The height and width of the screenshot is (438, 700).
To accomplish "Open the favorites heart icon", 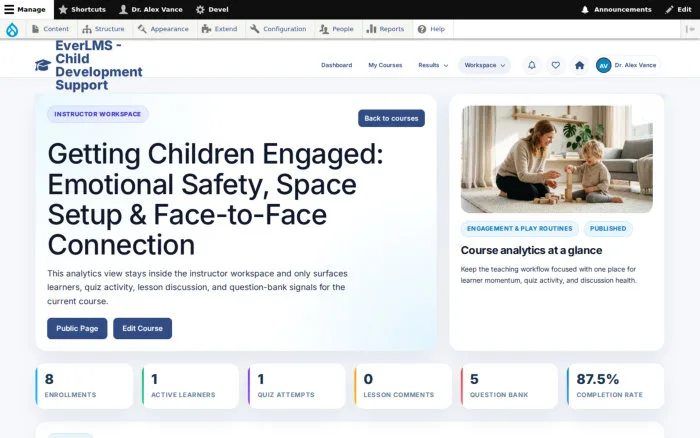I will [x=555, y=65].
